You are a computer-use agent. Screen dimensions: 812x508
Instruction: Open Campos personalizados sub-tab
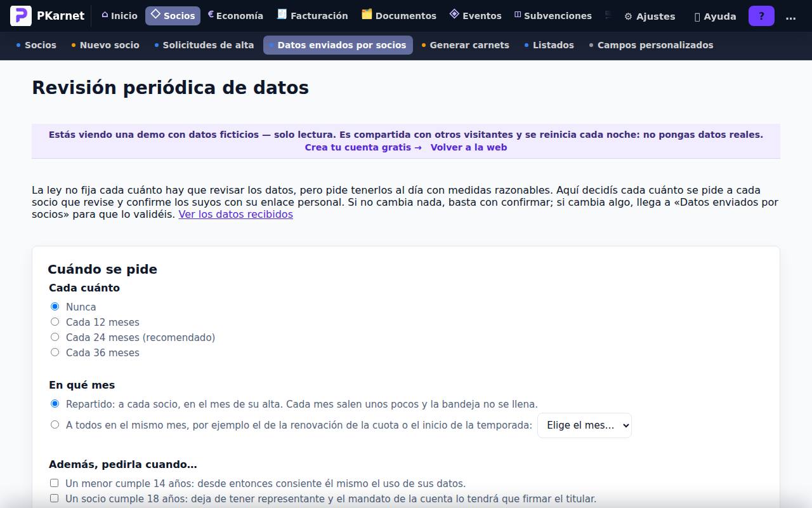coord(652,45)
